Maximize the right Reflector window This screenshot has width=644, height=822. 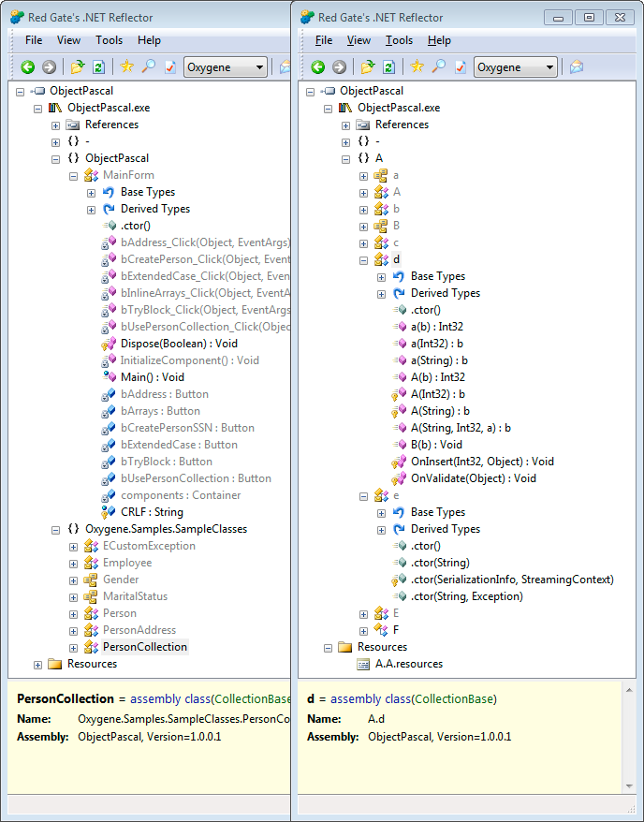[589, 17]
